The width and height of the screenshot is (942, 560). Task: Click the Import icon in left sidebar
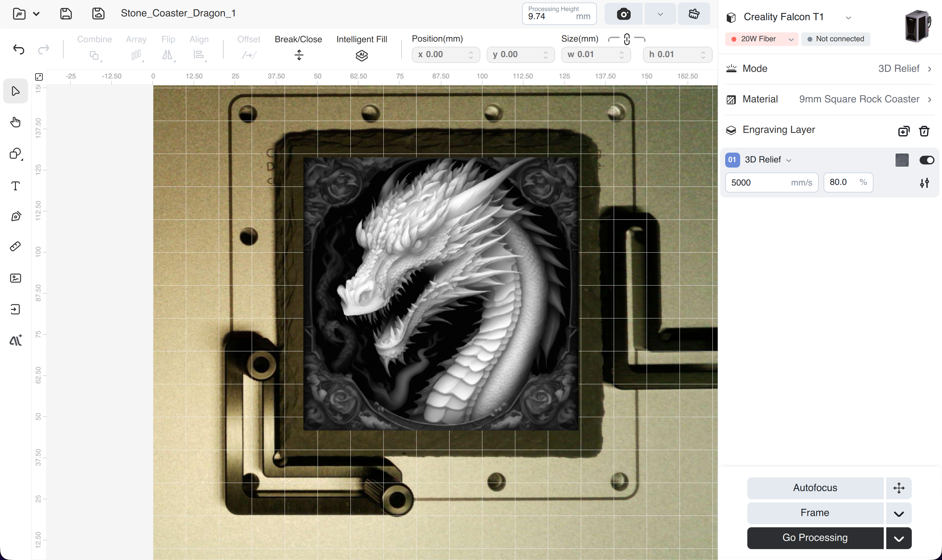16,310
